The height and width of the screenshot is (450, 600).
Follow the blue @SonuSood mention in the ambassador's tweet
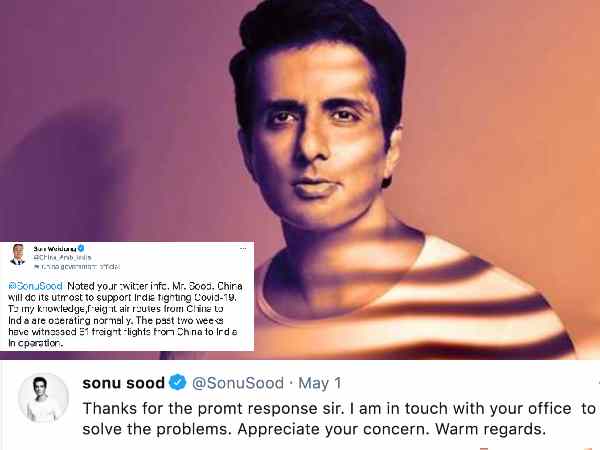coord(35,286)
